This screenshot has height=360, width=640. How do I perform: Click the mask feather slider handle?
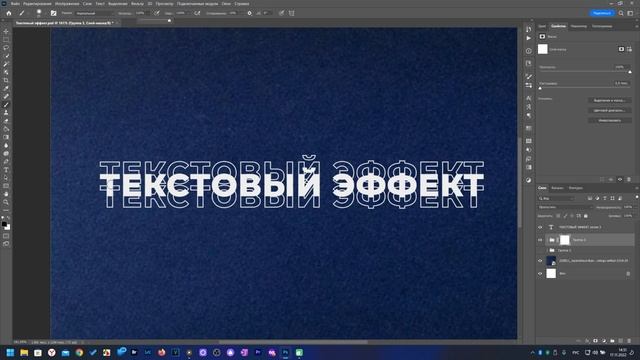pyautogui.click(x=540, y=88)
